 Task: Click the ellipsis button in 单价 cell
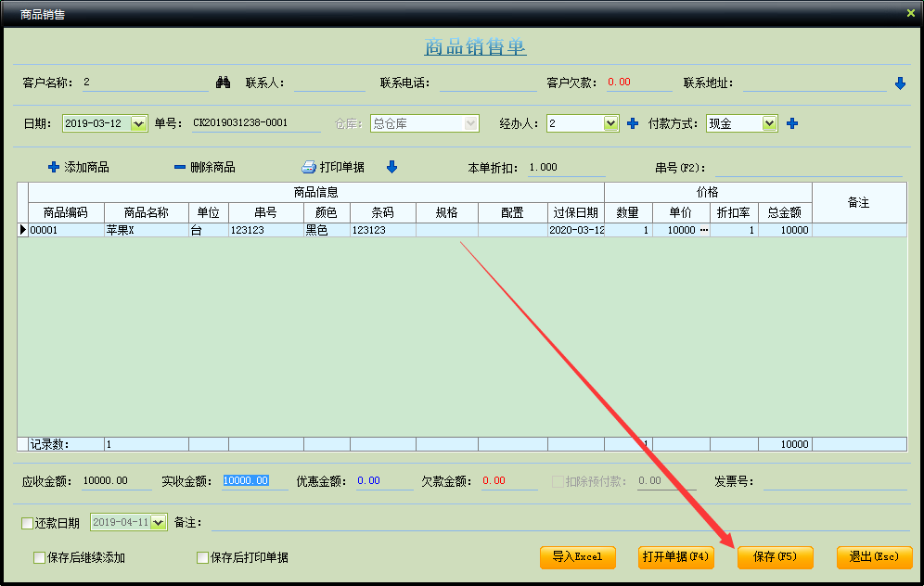pos(704,230)
